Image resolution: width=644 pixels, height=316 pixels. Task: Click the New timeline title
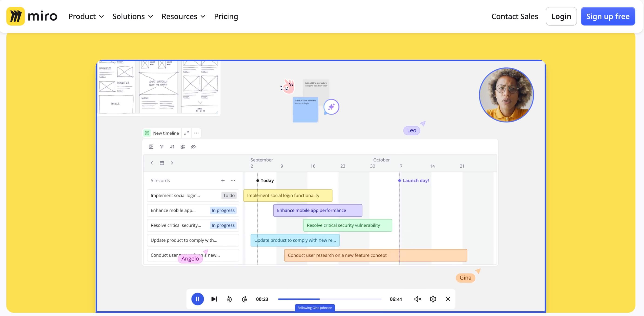[x=166, y=133]
